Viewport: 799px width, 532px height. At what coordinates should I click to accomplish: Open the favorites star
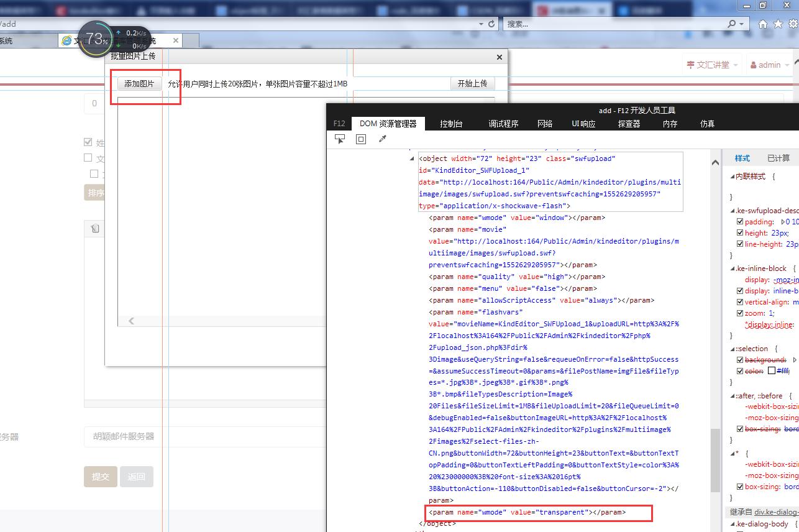[x=778, y=24]
